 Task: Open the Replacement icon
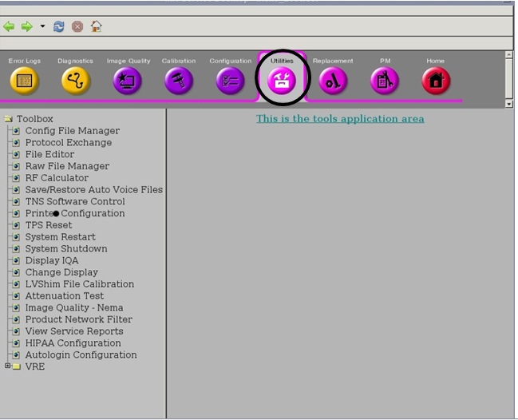(x=333, y=80)
